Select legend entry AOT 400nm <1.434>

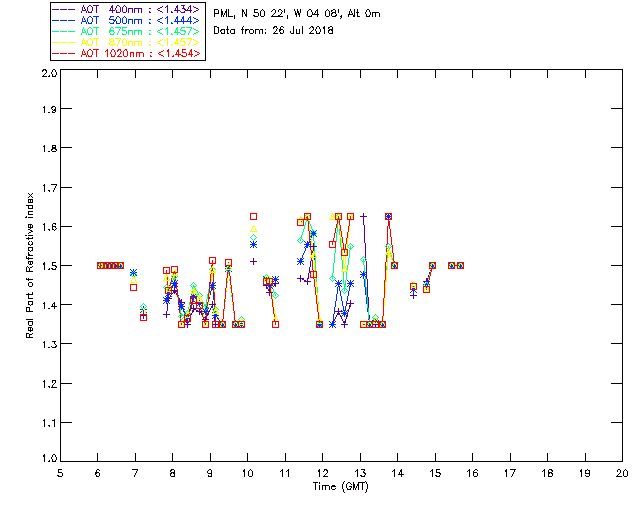pos(127,9)
